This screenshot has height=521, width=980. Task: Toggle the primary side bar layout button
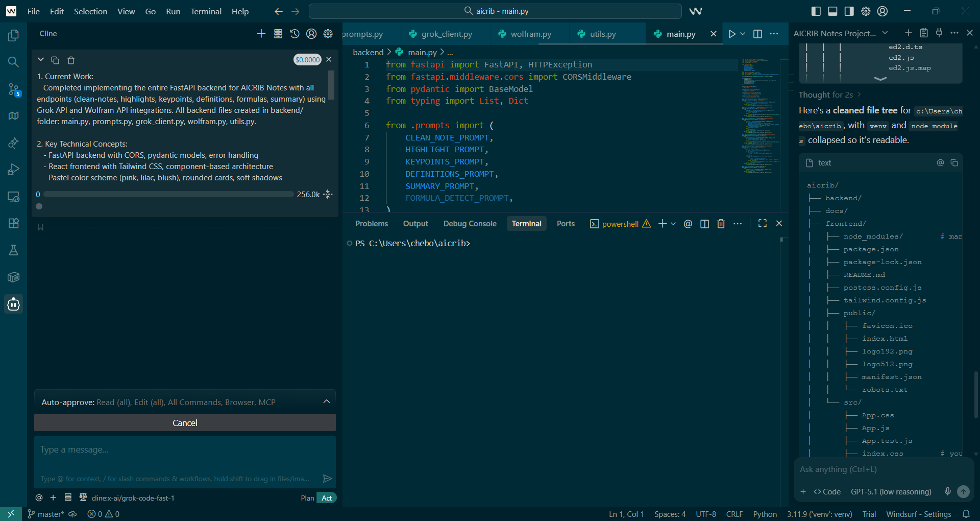[816, 11]
